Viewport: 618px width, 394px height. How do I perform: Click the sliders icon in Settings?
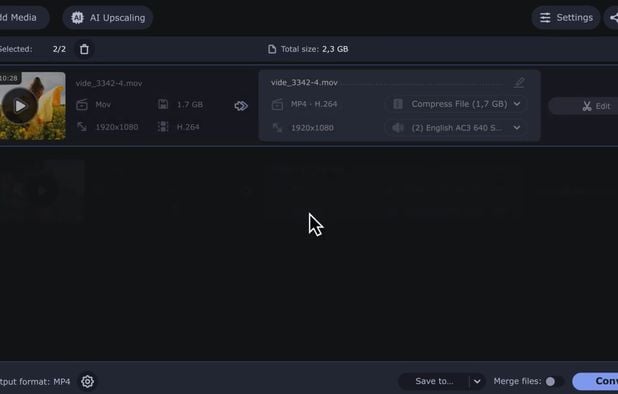(x=545, y=18)
